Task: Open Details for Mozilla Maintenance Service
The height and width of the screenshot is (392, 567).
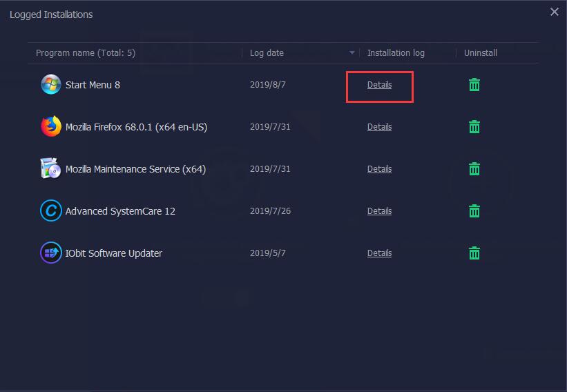Action: click(x=379, y=169)
